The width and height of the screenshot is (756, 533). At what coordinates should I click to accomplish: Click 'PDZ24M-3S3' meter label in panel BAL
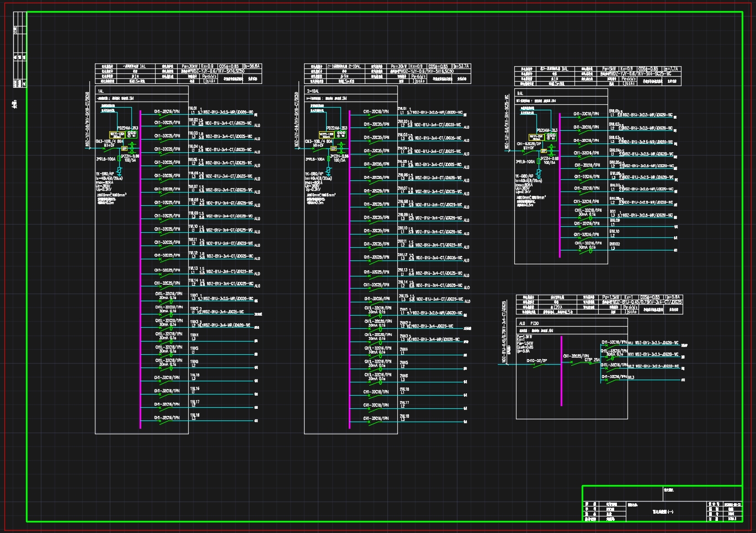click(547, 130)
